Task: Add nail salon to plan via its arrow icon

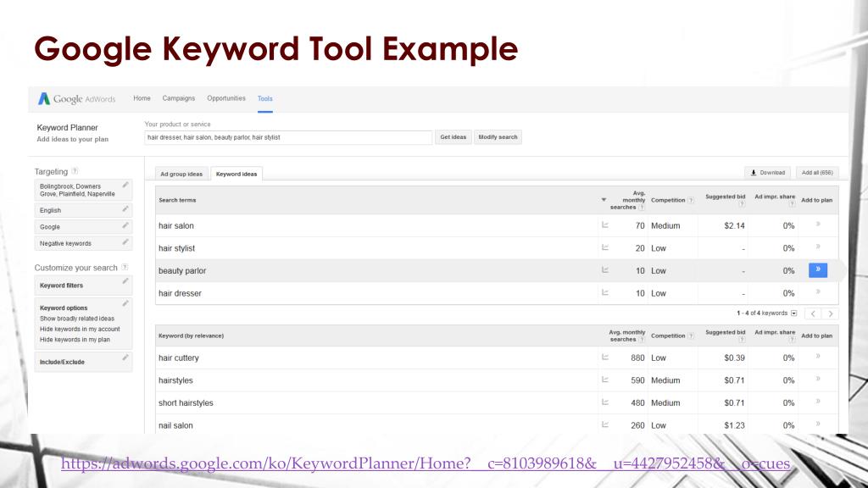Action: 818,424
